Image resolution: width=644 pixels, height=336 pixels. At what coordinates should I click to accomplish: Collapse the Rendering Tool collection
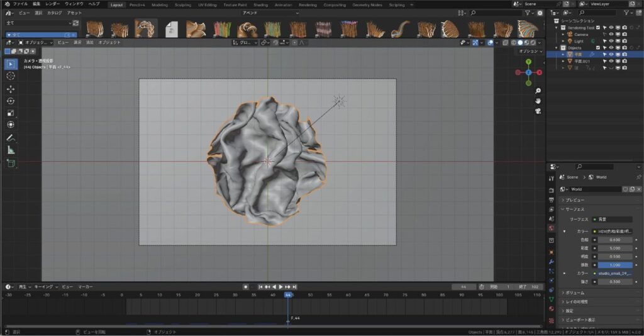click(557, 28)
